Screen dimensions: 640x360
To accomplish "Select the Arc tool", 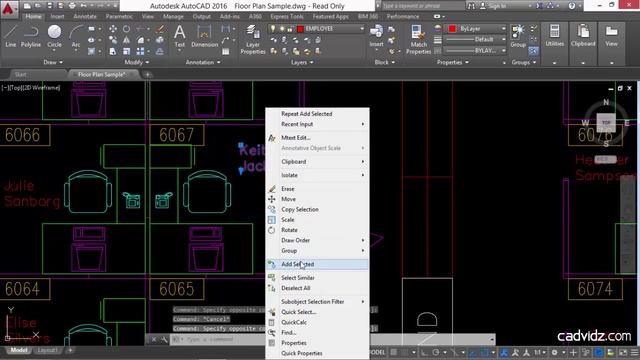I will click(76, 36).
